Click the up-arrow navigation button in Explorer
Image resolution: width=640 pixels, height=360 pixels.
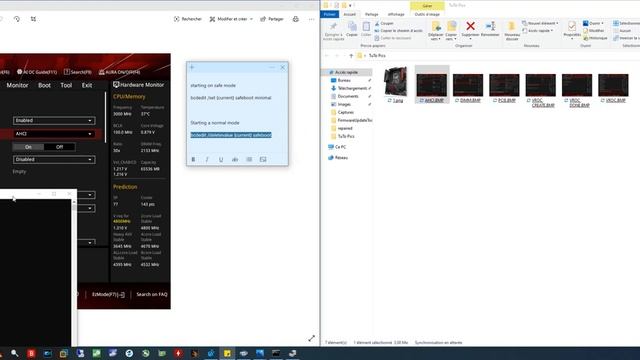351,56
